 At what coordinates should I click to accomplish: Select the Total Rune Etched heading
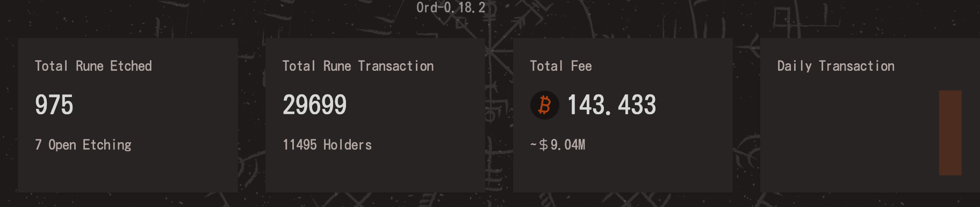(93, 66)
